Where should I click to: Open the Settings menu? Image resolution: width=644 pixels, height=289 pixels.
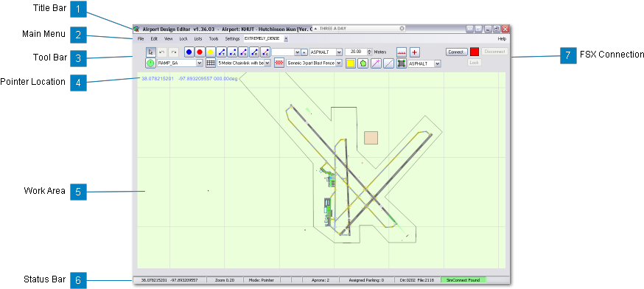click(232, 38)
